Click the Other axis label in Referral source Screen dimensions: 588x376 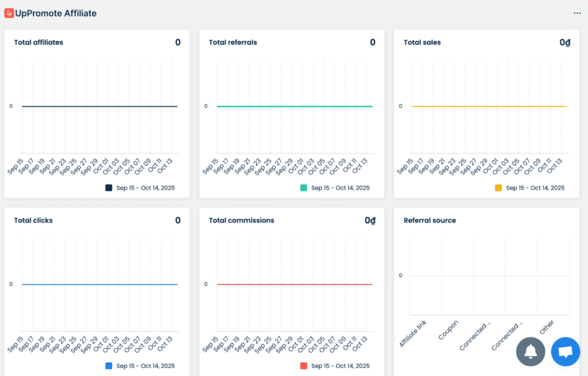(547, 327)
